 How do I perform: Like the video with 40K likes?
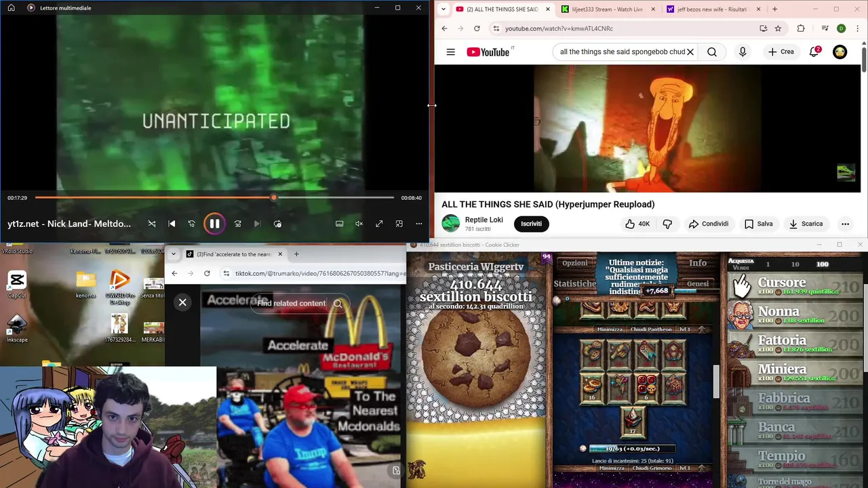tap(637, 224)
